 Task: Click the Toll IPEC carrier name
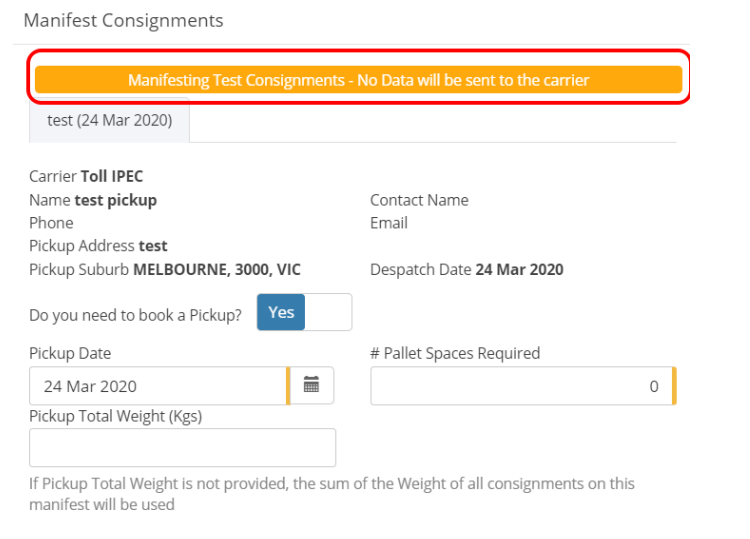click(112, 177)
